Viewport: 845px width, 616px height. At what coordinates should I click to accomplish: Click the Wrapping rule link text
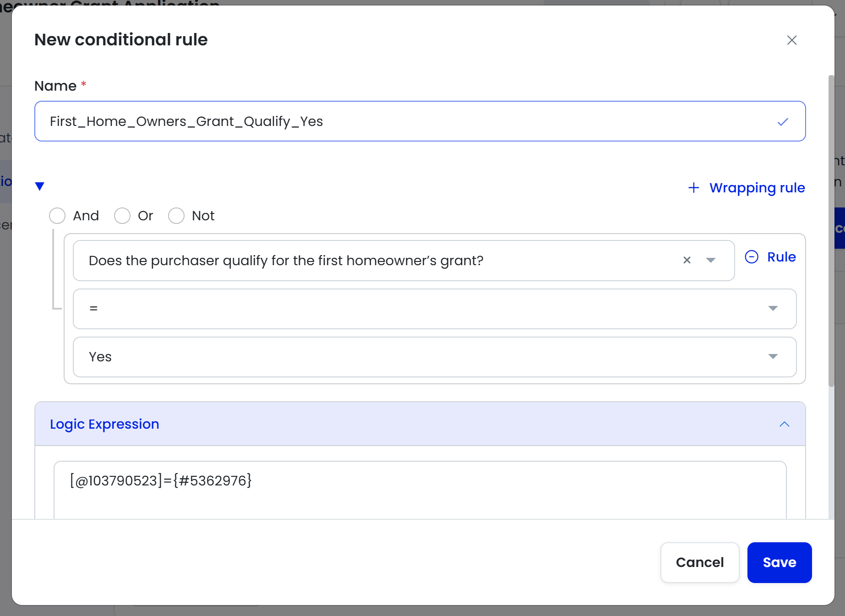point(757,188)
